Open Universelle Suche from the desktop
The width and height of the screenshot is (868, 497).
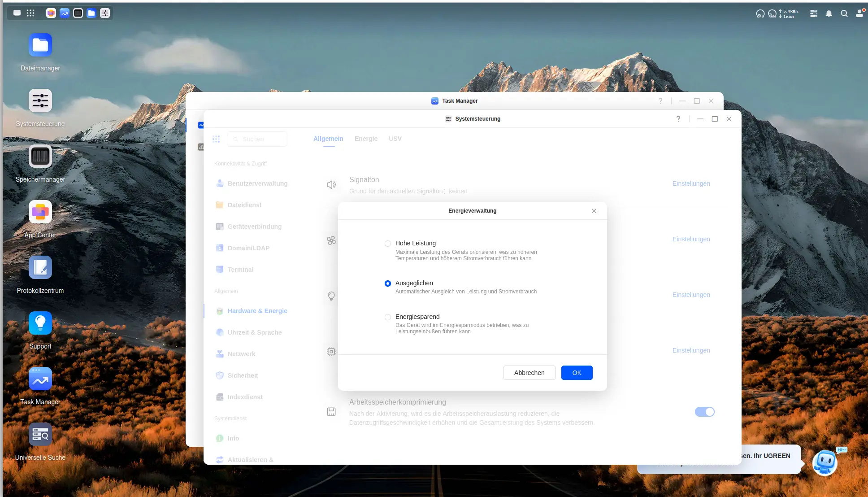[x=40, y=435]
